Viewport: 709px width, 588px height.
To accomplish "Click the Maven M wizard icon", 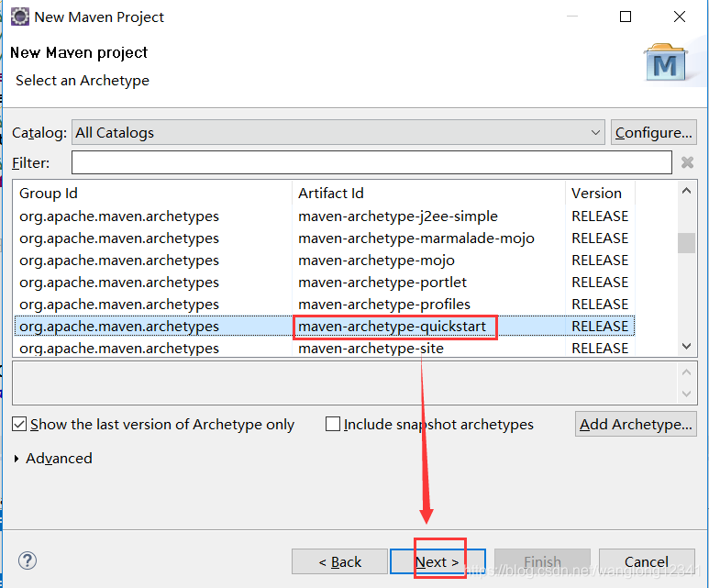I will tap(665, 62).
